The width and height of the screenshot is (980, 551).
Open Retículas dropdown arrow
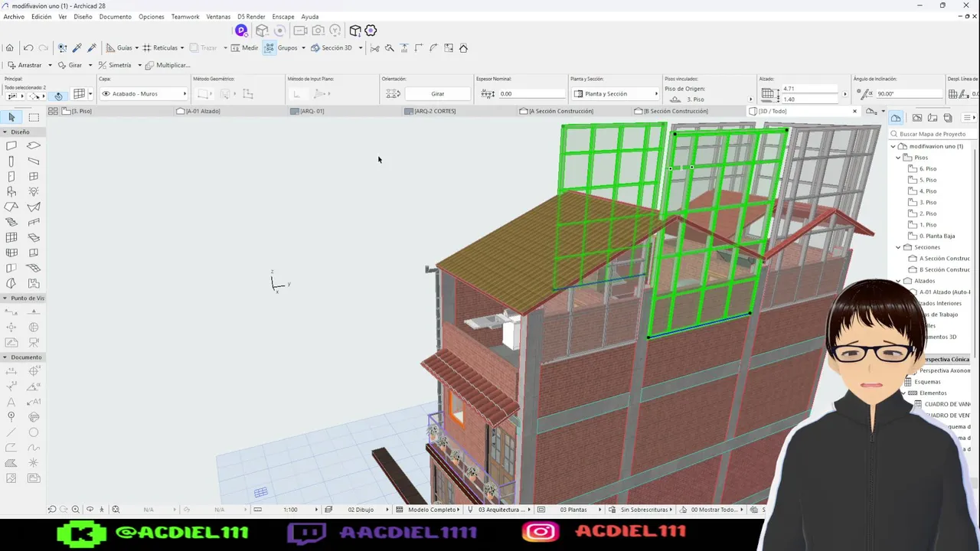[x=182, y=47]
